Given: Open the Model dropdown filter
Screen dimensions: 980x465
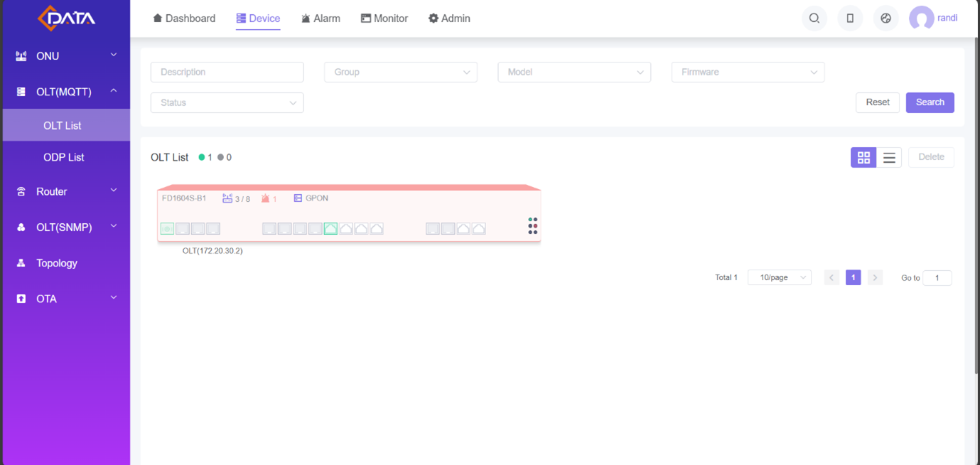Looking at the screenshot, I should (574, 72).
